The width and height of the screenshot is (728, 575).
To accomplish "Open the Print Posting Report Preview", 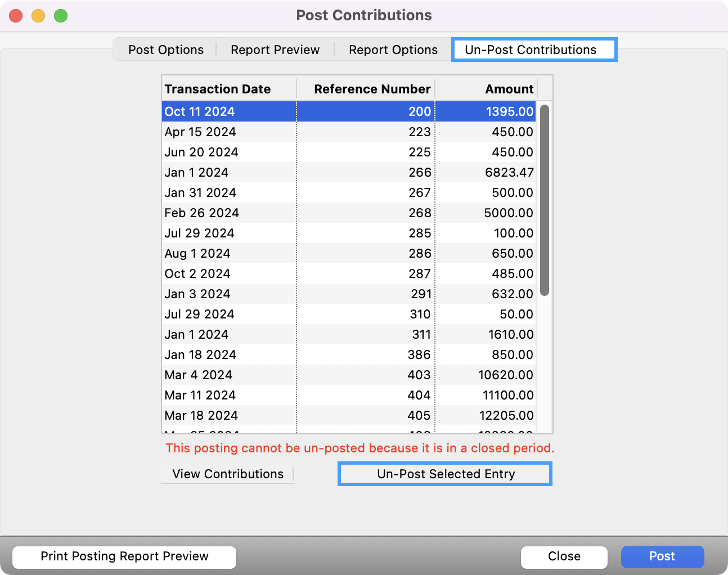I will point(124,556).
